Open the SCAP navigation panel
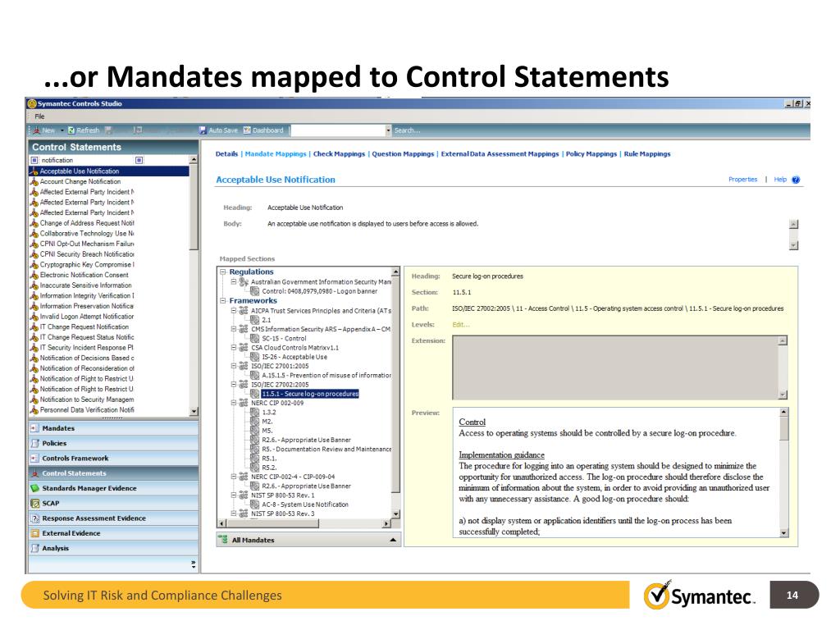The width and height of the screenshot is (840, 630). (x=113, y=503)
